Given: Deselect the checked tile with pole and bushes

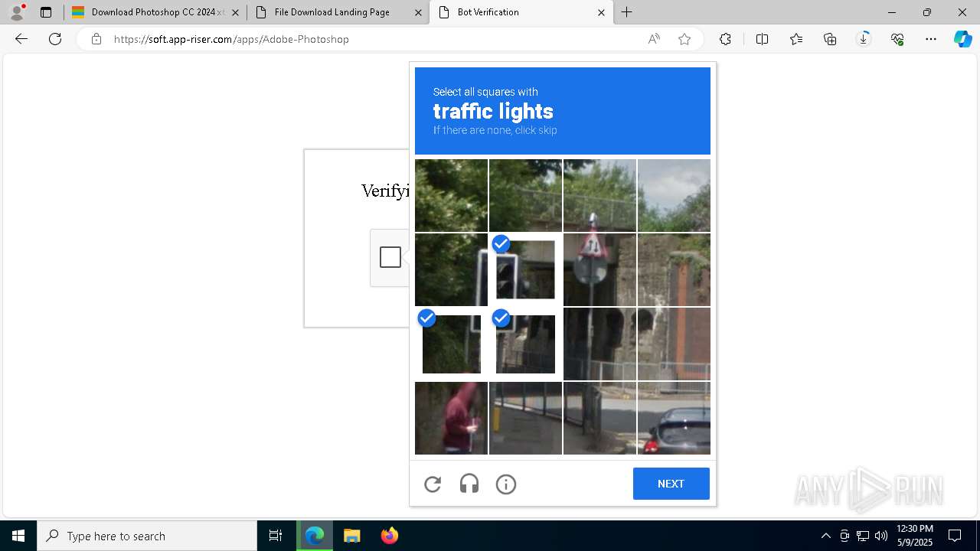Looking at the screenshot, I should click(x=451, y=344).
